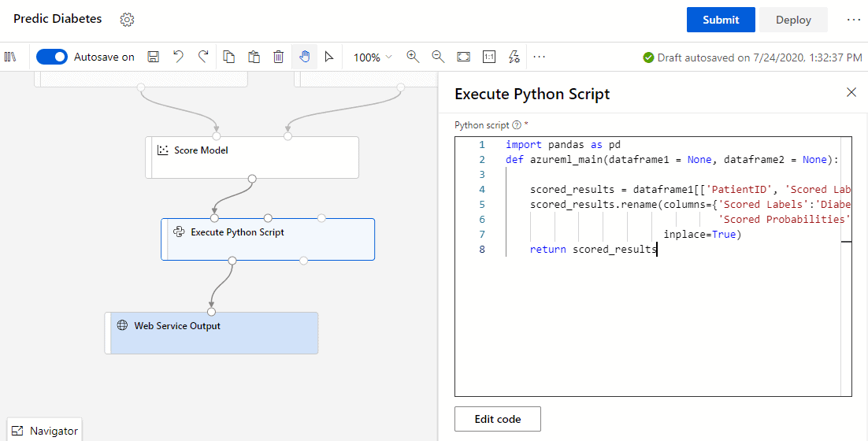Close the Execute Python Script panel
The image size is (868, 441).
[851, 92]
